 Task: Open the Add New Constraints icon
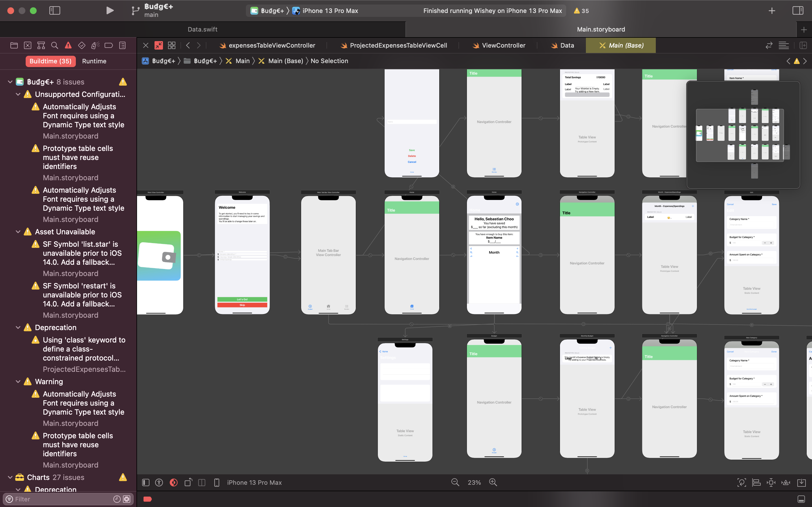tap(771, 482)
